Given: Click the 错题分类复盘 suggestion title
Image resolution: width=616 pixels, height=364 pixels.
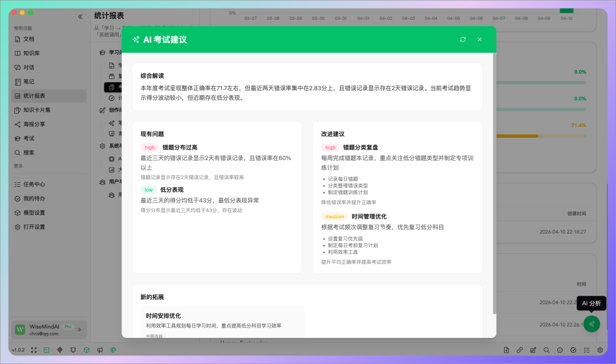Looking at the screenshot, I should (360, 148).
